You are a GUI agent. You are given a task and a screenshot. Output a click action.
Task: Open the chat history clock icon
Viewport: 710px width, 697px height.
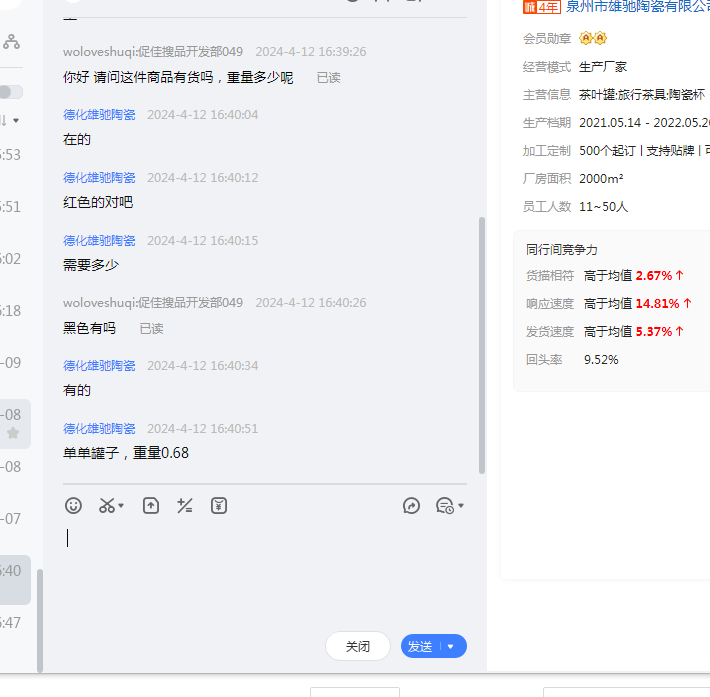(445, 506)
